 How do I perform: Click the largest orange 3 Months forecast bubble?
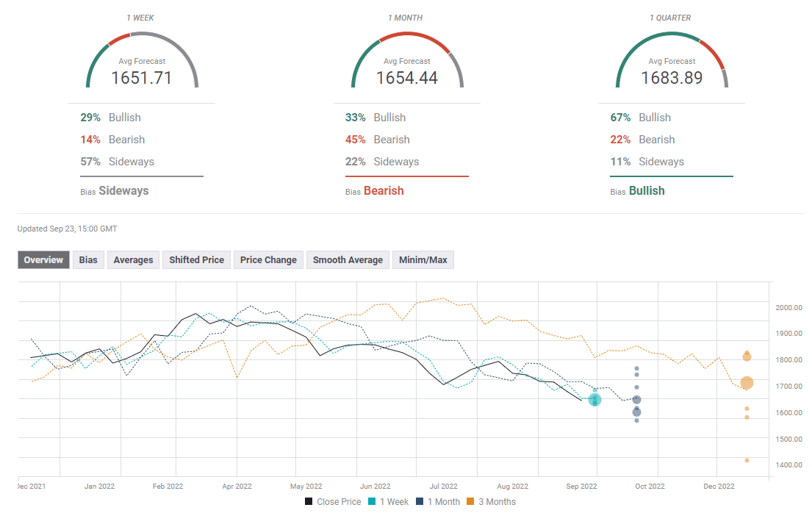click(747, 383)
